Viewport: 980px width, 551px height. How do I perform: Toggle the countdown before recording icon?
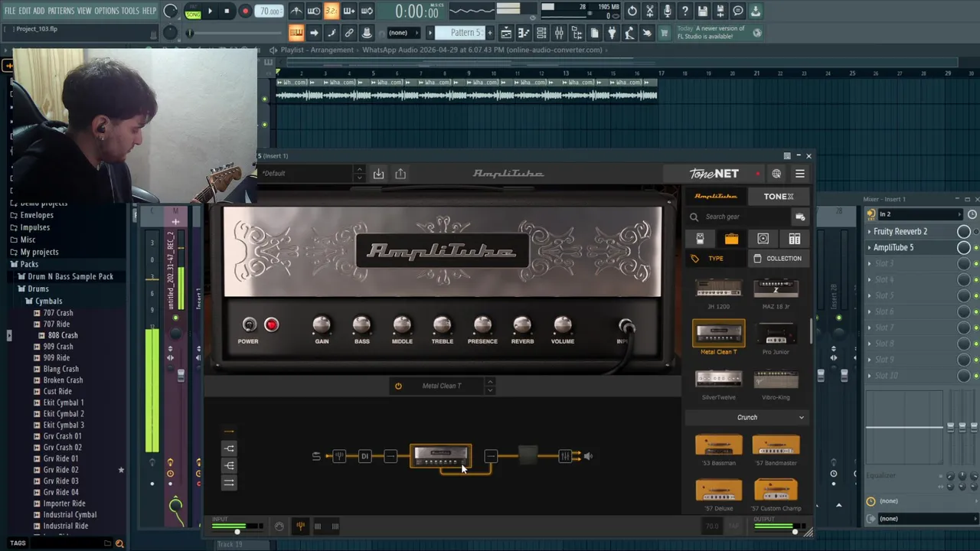331,11
